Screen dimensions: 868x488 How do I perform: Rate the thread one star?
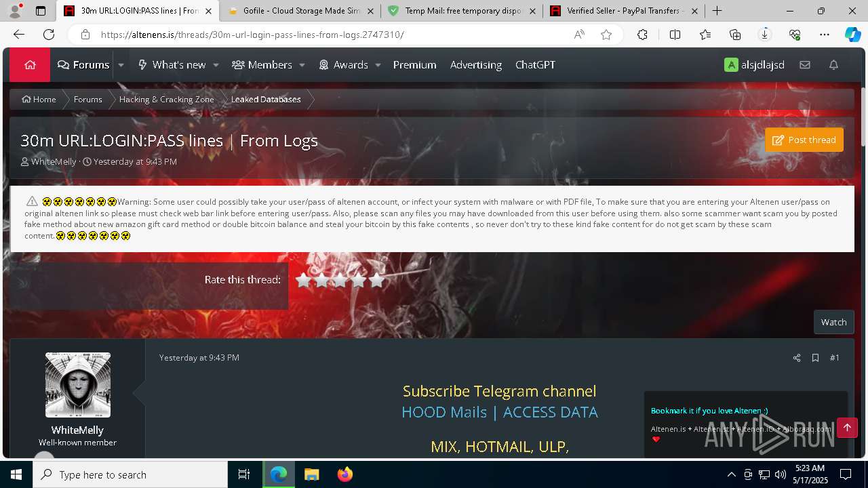(x=303, y=280)
